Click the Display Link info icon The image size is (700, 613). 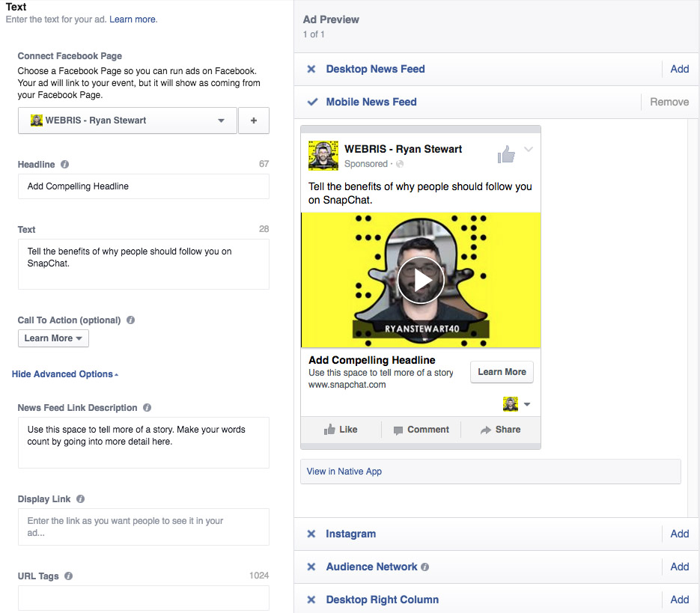80,499
